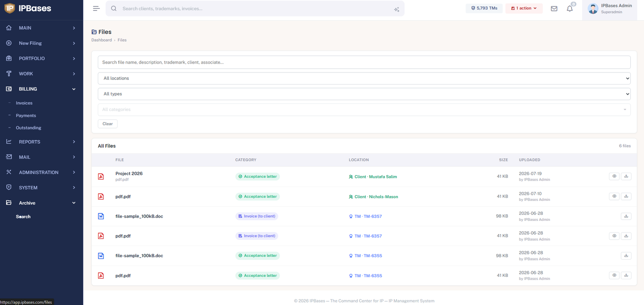644x305 pixels.
Task: Download pdf.pdf for TM-6355
Action: coord(626,275)
